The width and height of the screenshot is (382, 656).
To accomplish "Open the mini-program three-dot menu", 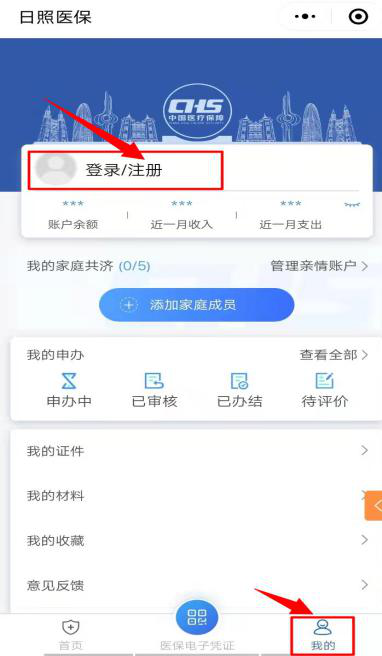I will point(305,17).
